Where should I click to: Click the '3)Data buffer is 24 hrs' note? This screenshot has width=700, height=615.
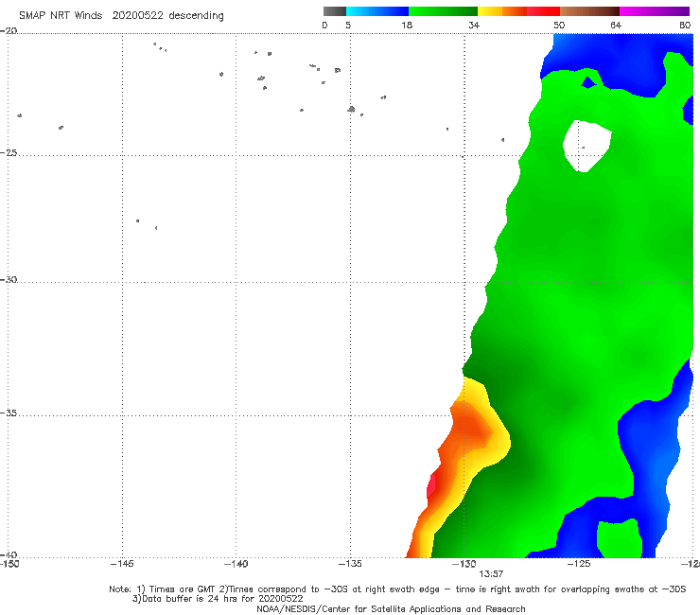tap(218, 599)
